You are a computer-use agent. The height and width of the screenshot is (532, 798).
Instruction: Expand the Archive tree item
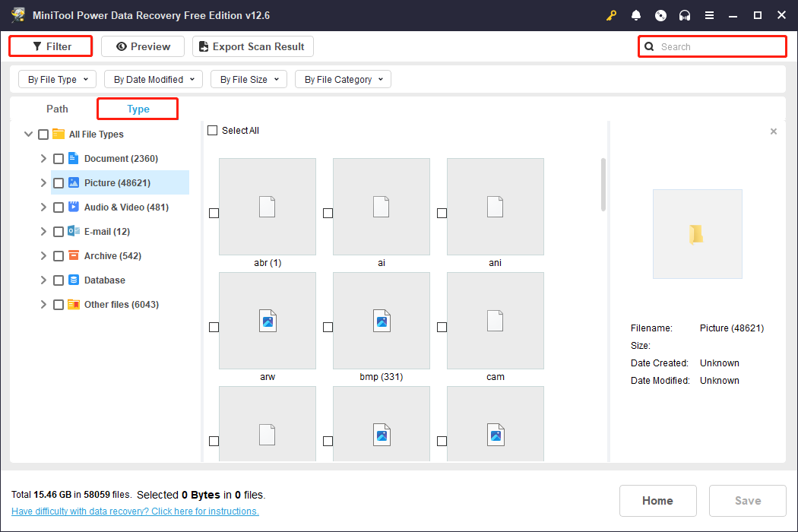43,255
